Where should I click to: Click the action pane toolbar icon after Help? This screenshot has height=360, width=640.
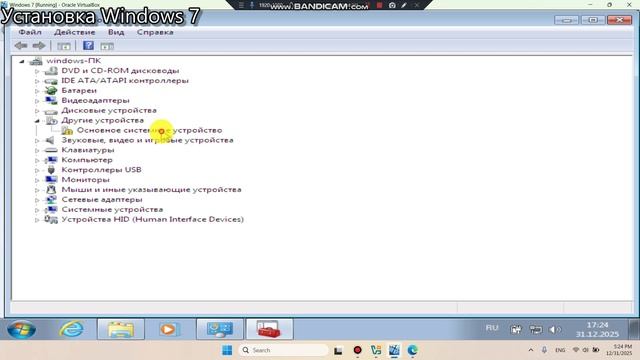point(107,46)
